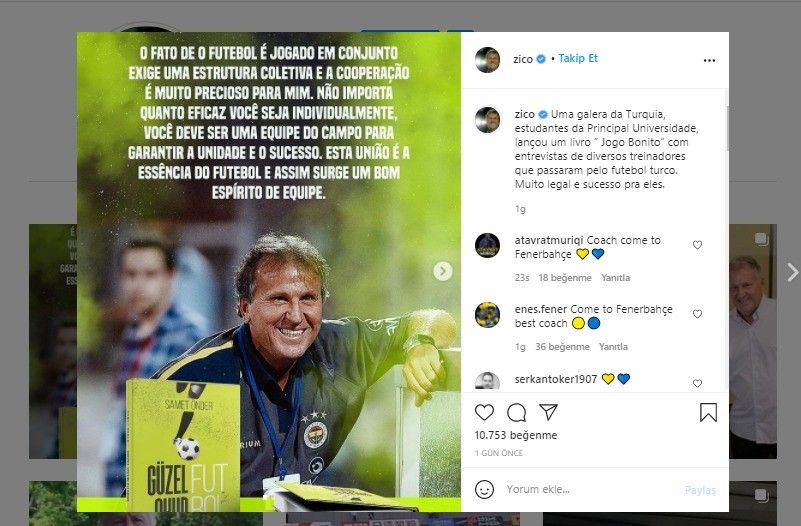Click Paylaş to post comment
801x526 pixels.
(x=700, y=490)
